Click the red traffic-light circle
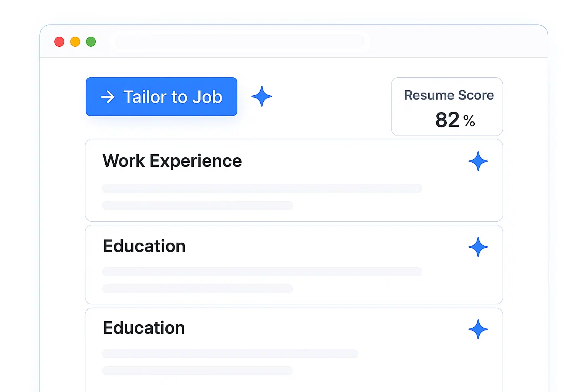This screenshot has width=588, height=392. (59, 41)
